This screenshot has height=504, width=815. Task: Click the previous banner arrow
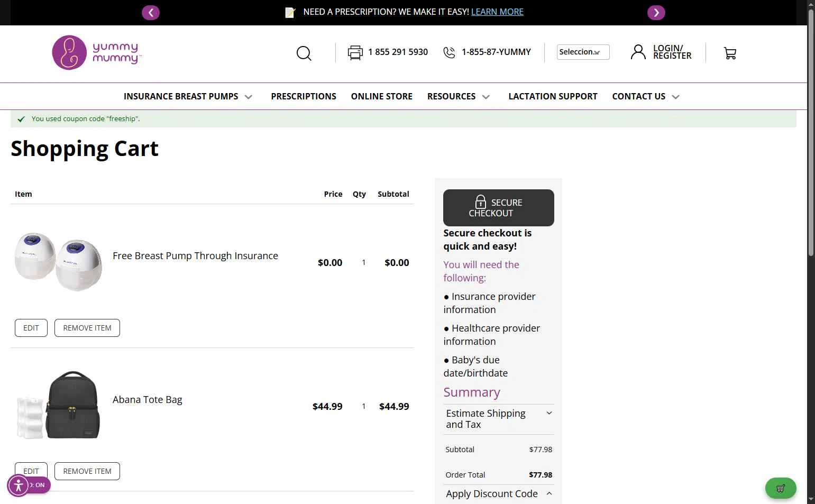tap(151, 13)
